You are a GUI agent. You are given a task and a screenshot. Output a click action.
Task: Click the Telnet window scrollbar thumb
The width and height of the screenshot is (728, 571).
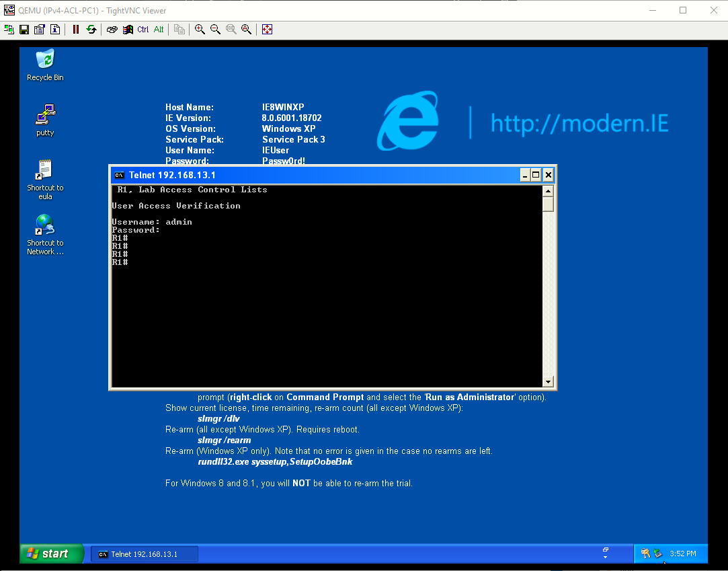[x=548, y=204]
